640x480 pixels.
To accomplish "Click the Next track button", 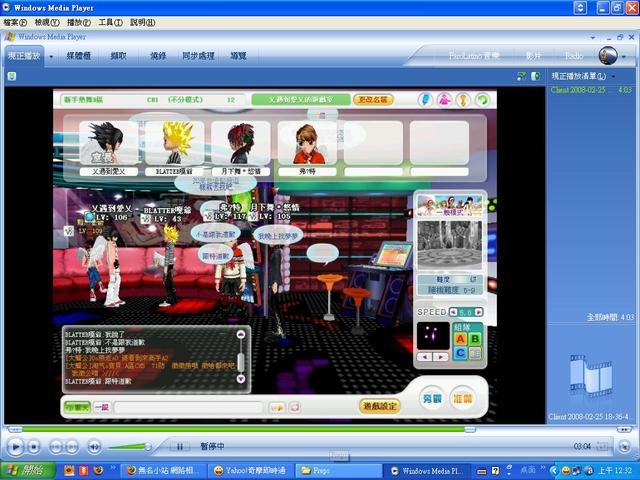I will click(x=72, y=447).
